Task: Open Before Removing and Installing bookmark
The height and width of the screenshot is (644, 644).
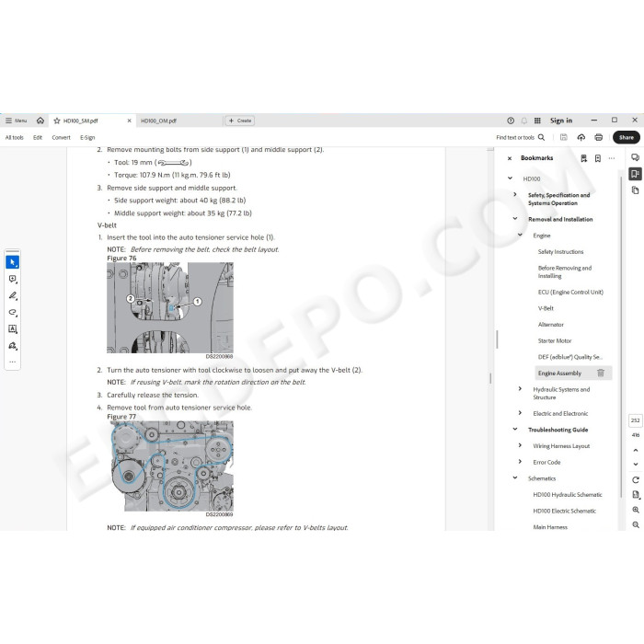Action: click(x=565, y=272)
